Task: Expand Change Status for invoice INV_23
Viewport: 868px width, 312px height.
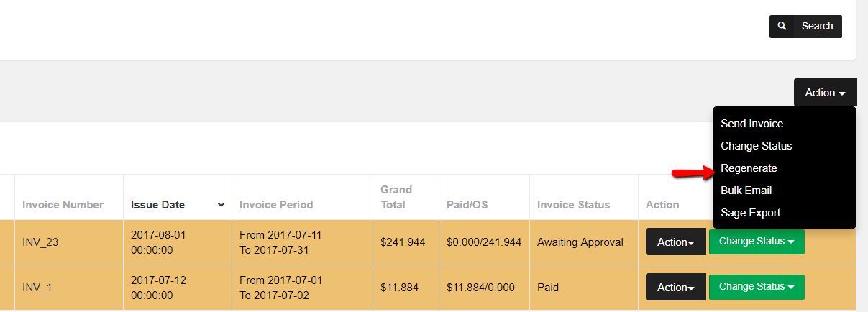Action: [756, 242]
